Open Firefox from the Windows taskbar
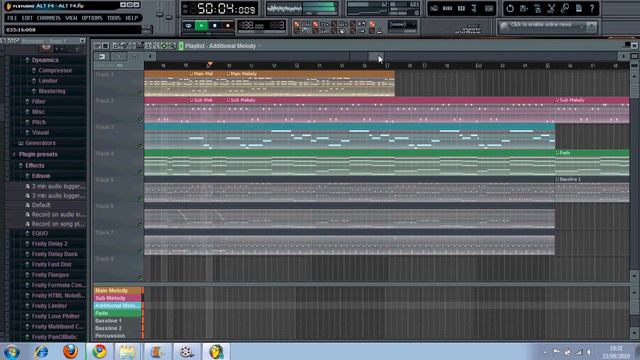Viewport: 640px width, 360px height. click(x=70, y=351)
